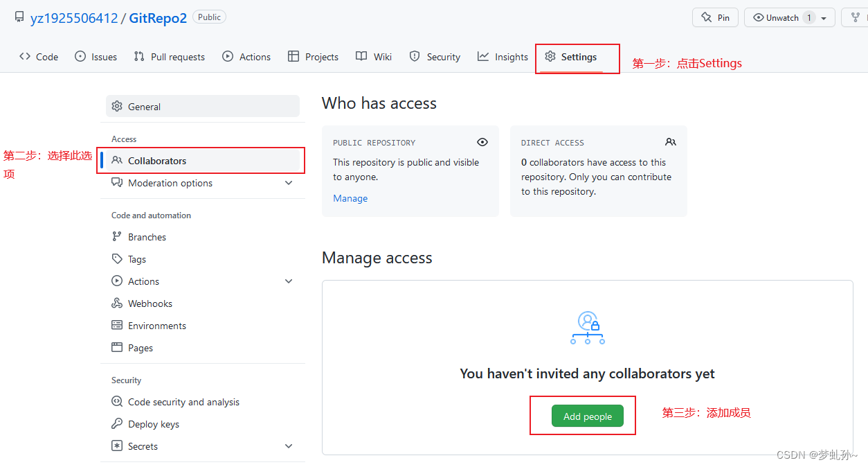This screenshot has width=868, height=467.
Task: Click the comment icon beside Moderation options
Action: click(x=117, y=183)
